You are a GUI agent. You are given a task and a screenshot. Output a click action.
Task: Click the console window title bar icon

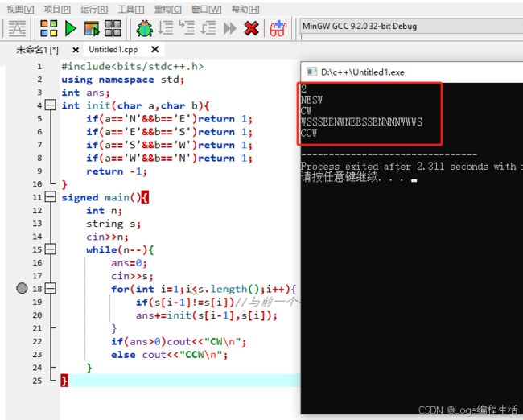[311, 72]
